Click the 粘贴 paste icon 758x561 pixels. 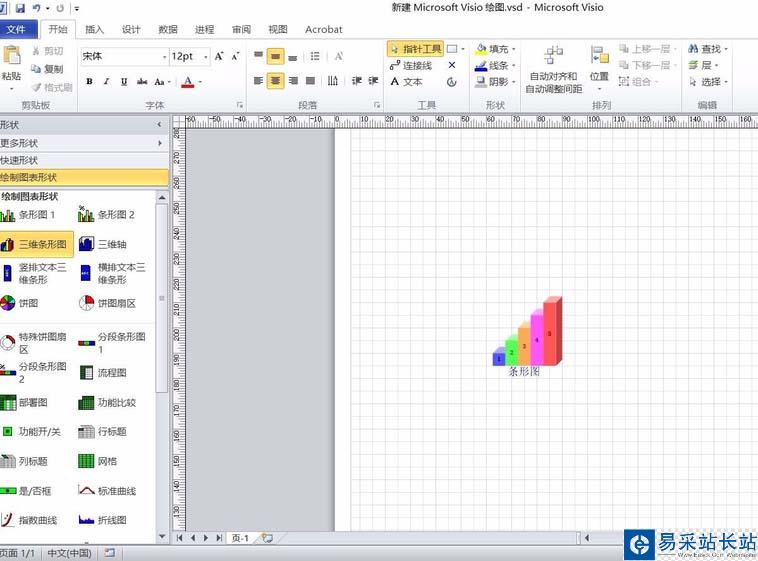coord(12,55)
